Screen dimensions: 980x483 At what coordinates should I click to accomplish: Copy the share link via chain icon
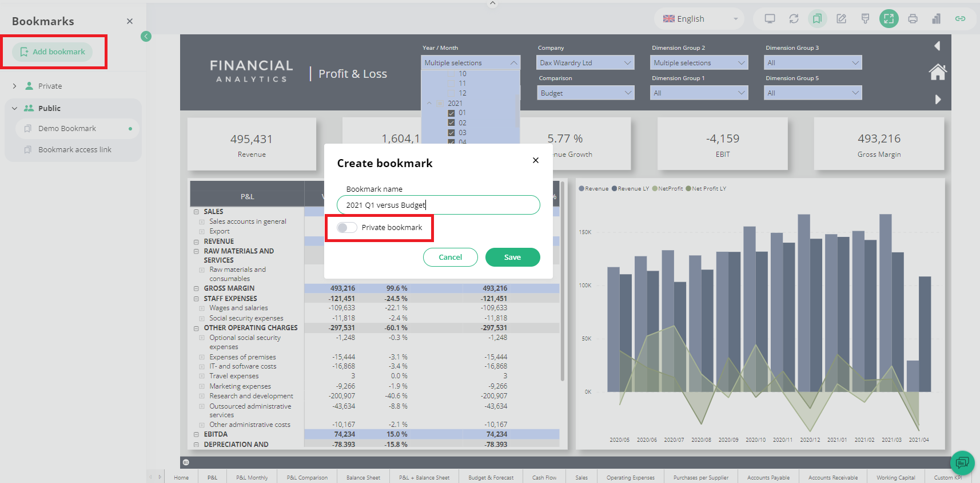(x=960, y=19)
